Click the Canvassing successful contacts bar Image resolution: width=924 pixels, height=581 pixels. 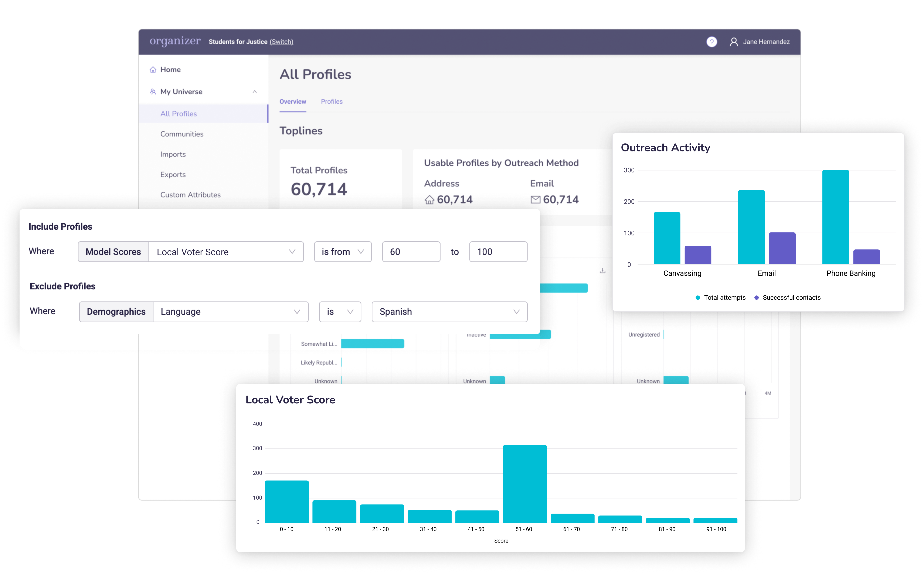(698, 255)
